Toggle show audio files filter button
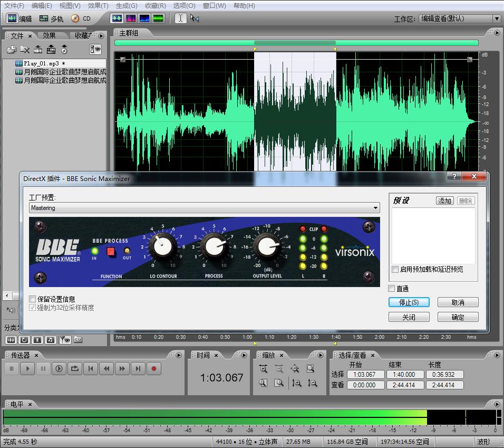The image size is (504, 448). coord(11,340)
